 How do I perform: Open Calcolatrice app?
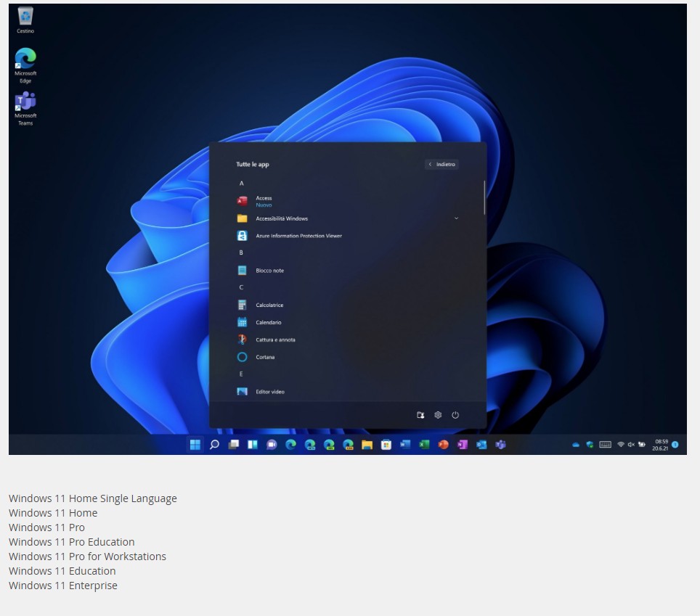(260, 305)
